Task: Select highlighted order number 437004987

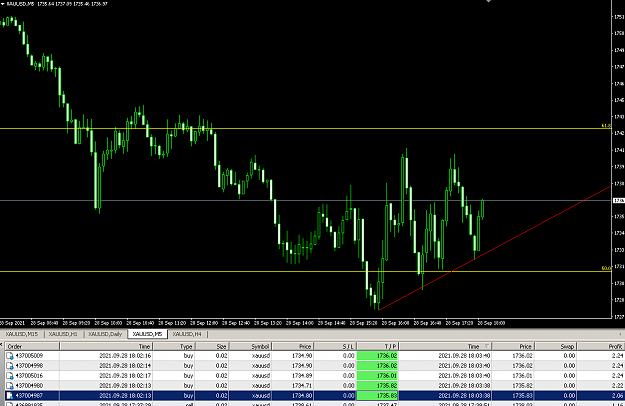Action: pyautogui.click(x=29, y=396)
